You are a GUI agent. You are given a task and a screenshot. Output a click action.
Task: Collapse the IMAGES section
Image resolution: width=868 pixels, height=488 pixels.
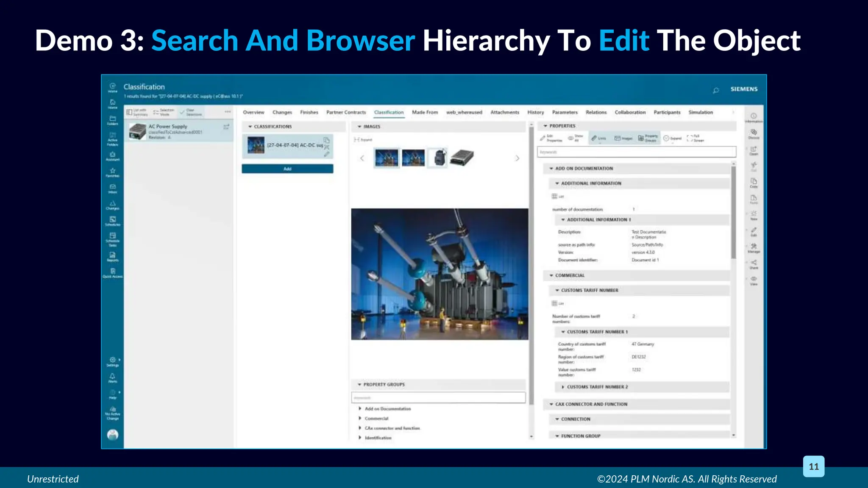point(359,127)
